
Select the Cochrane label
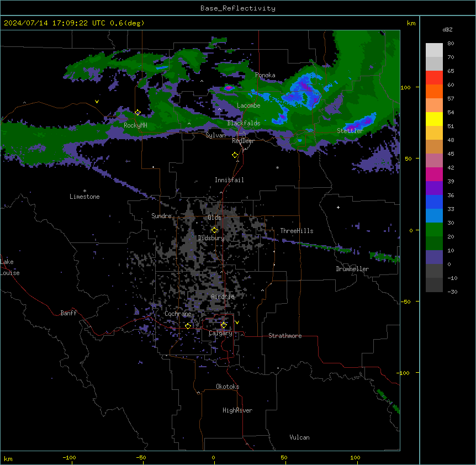coord(178,314)
